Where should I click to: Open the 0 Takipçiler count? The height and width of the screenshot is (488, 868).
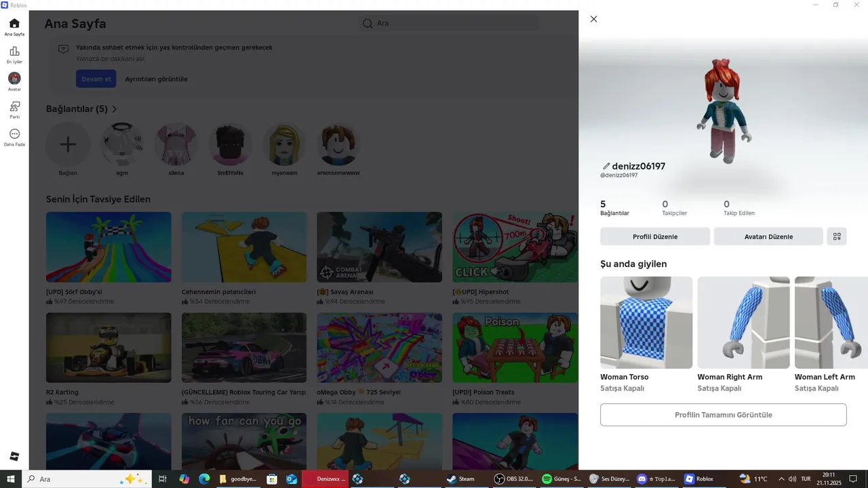click(675, 208)
